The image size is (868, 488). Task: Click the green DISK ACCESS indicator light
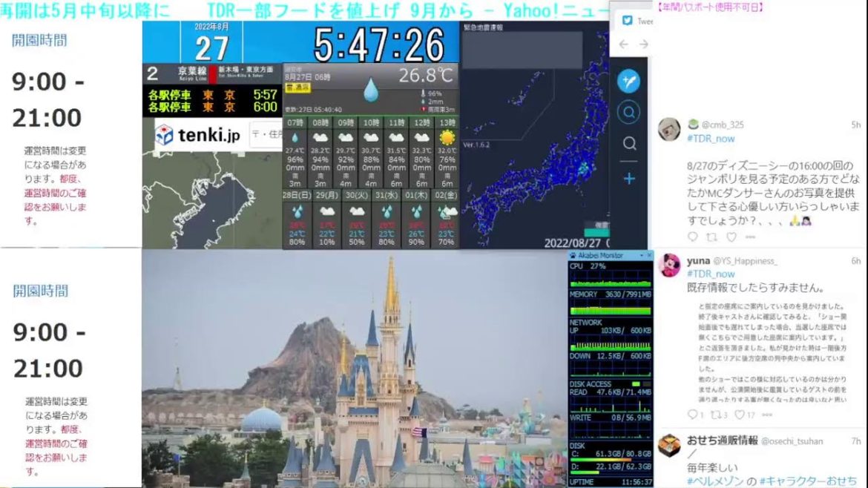coord(636,384)
